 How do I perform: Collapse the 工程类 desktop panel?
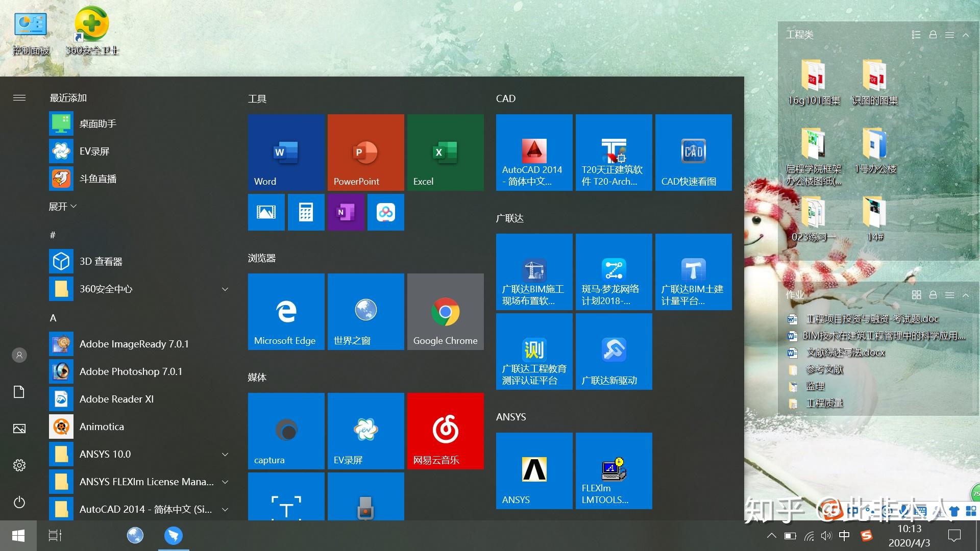[966, 35]
